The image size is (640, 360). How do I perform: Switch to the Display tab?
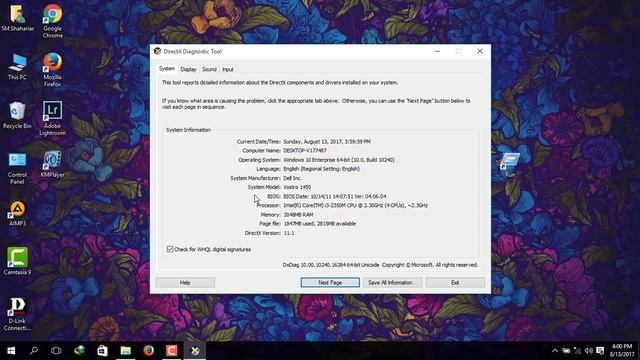point(188,69)
